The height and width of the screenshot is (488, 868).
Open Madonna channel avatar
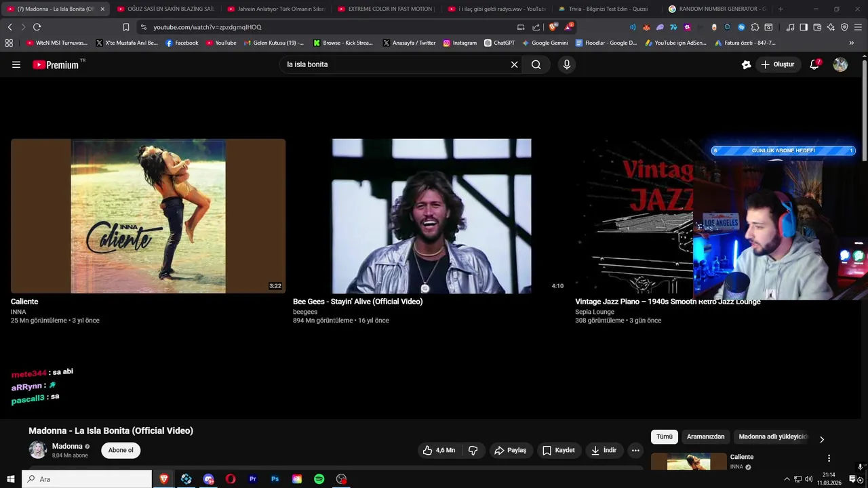click(38, 449)
